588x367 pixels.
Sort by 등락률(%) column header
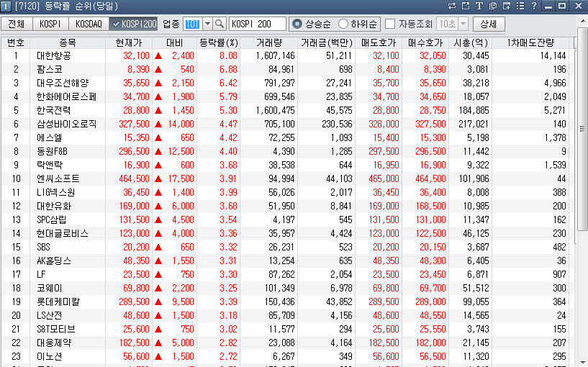(219, 42)
